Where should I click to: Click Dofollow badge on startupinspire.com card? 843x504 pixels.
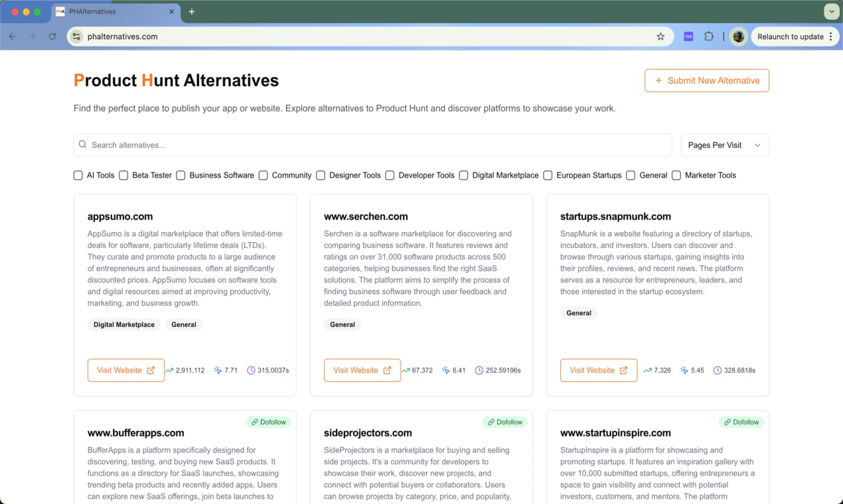[x=741, y=422]
